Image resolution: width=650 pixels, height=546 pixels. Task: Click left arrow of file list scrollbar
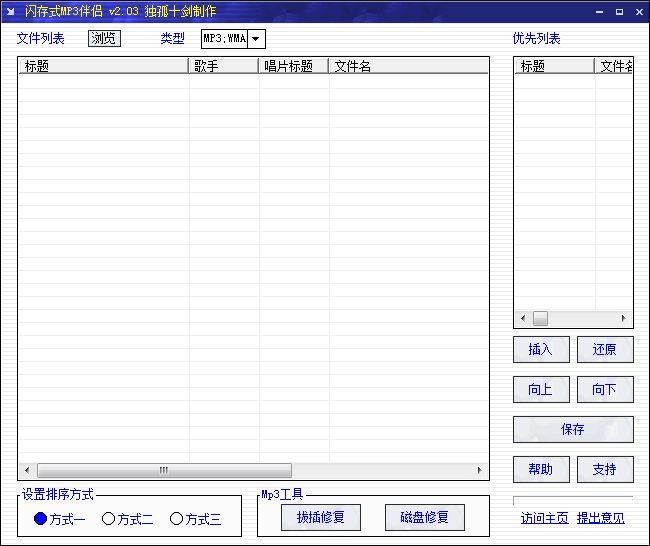[27, 470]
